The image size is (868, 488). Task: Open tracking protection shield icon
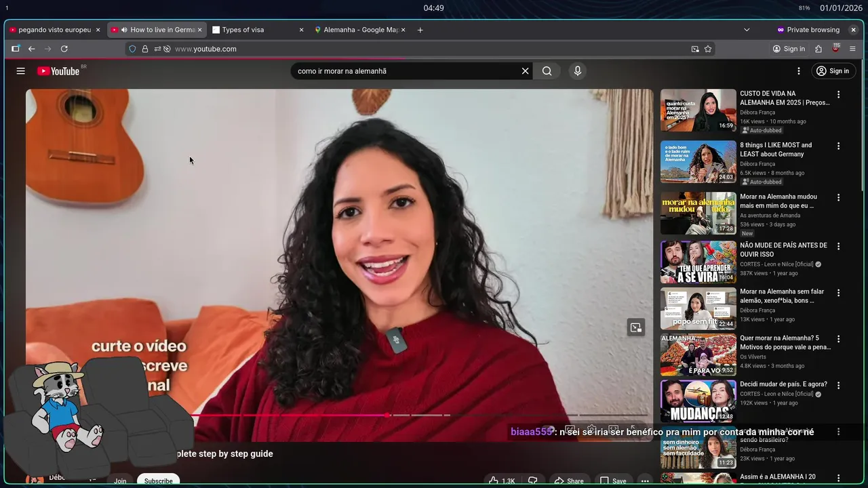click(x=132, y=49)
